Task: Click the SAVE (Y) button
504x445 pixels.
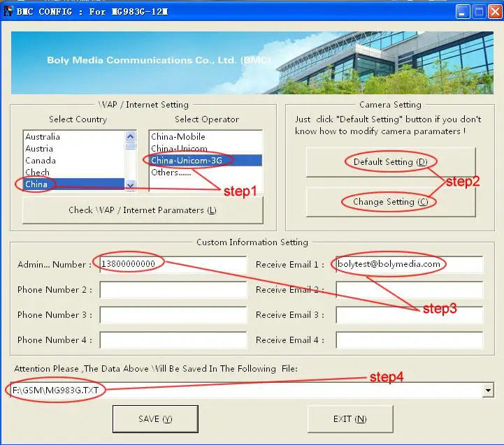Action: click(155, 419)
